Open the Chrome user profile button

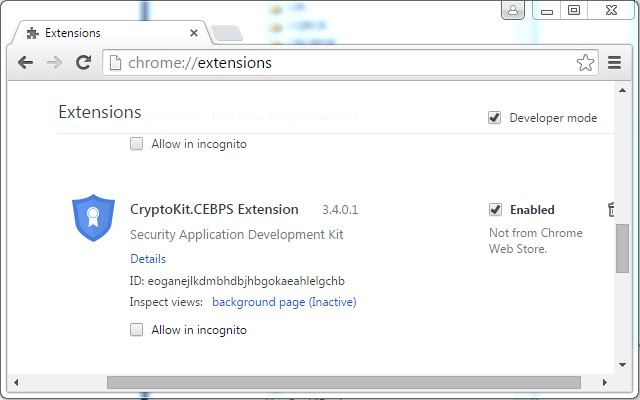(x=513, y=10)
